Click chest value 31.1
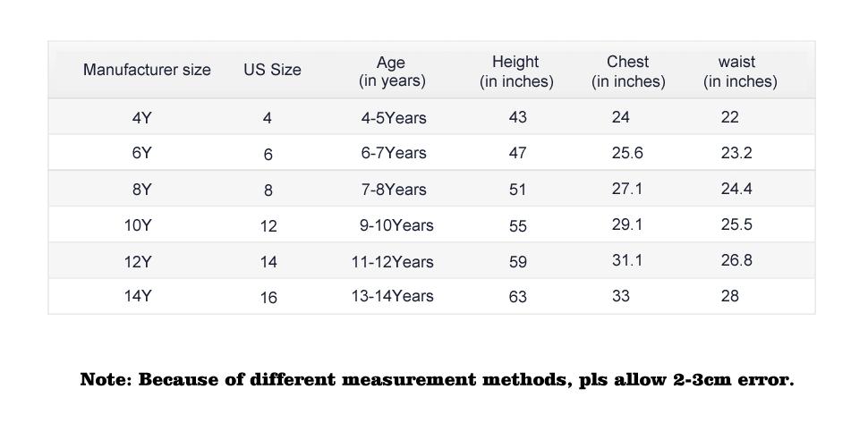This screenshot has width=868, height=440. [627, 260]
